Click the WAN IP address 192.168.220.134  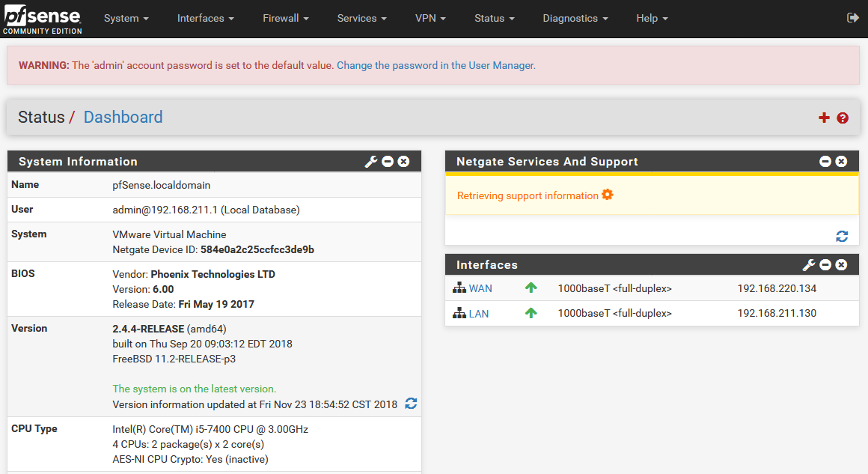[777, 288]
